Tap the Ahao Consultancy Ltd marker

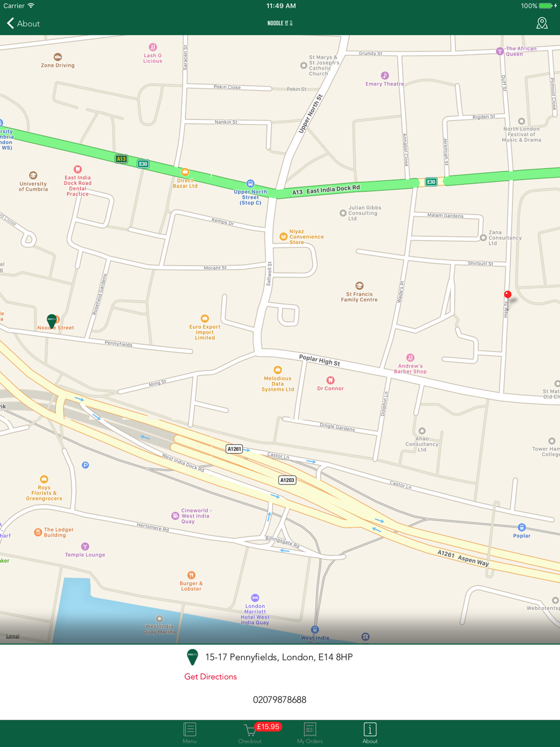coord(422,431)
